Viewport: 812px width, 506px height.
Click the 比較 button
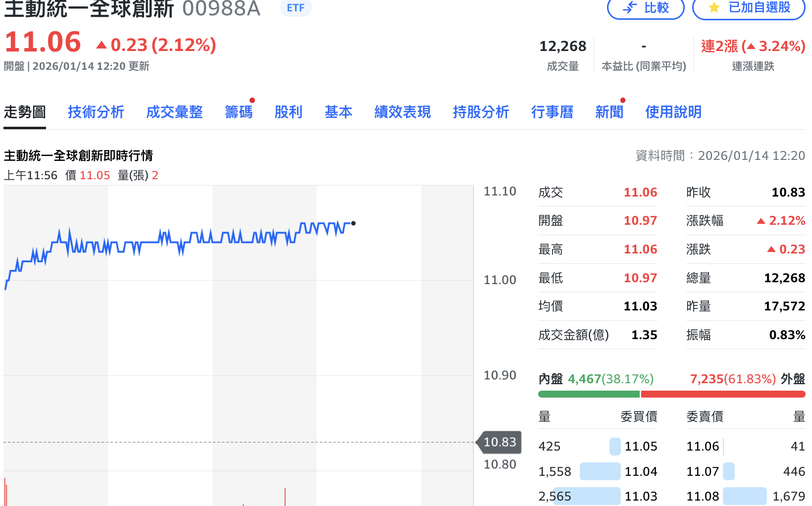(646, 8)
